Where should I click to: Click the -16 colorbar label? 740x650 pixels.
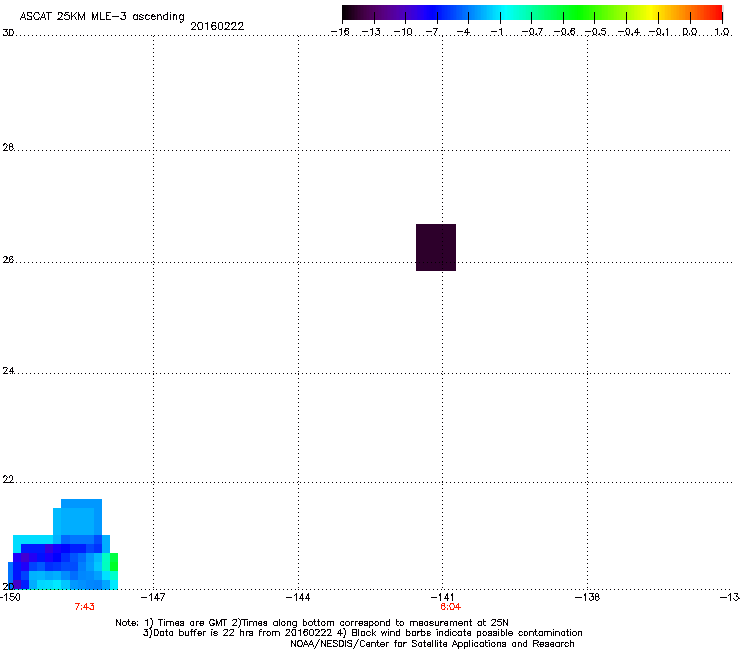340,32
